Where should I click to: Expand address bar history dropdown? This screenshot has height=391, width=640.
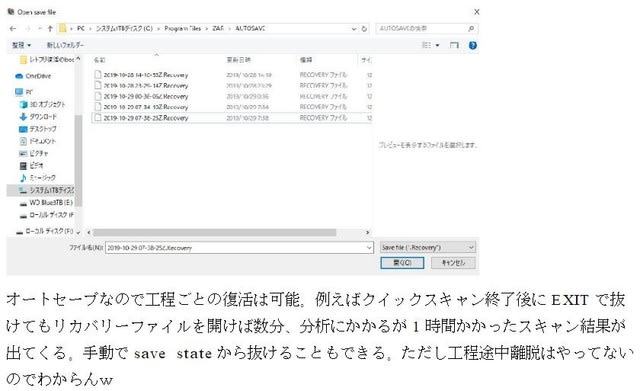[x=354, y=29]
